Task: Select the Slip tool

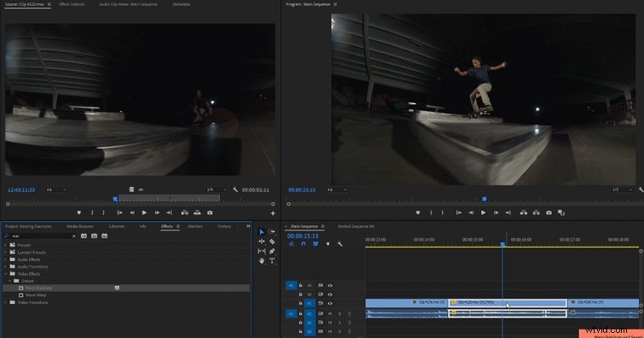Action: 262,251
